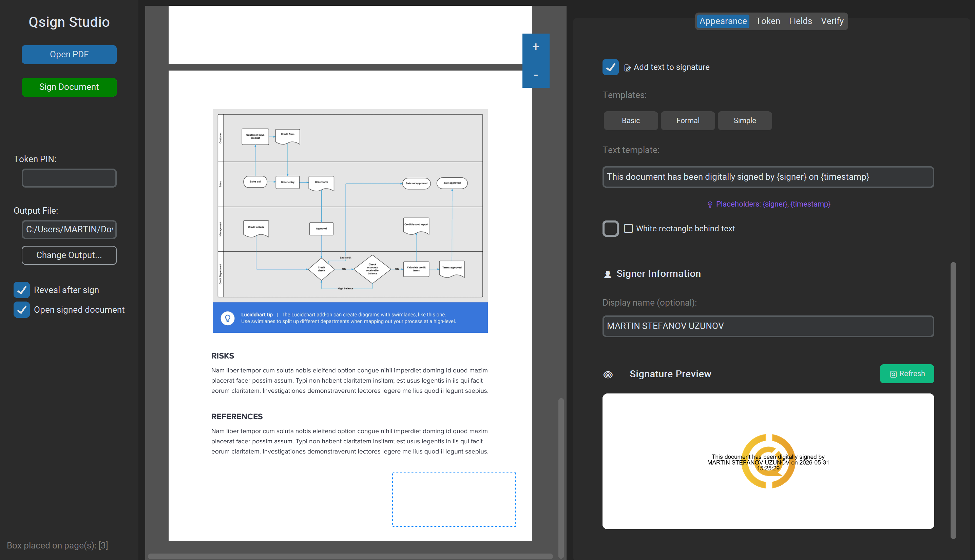Click the person icon beside Signer Information
The height and width of the screenshot is (560, 975).
point(608,274)
